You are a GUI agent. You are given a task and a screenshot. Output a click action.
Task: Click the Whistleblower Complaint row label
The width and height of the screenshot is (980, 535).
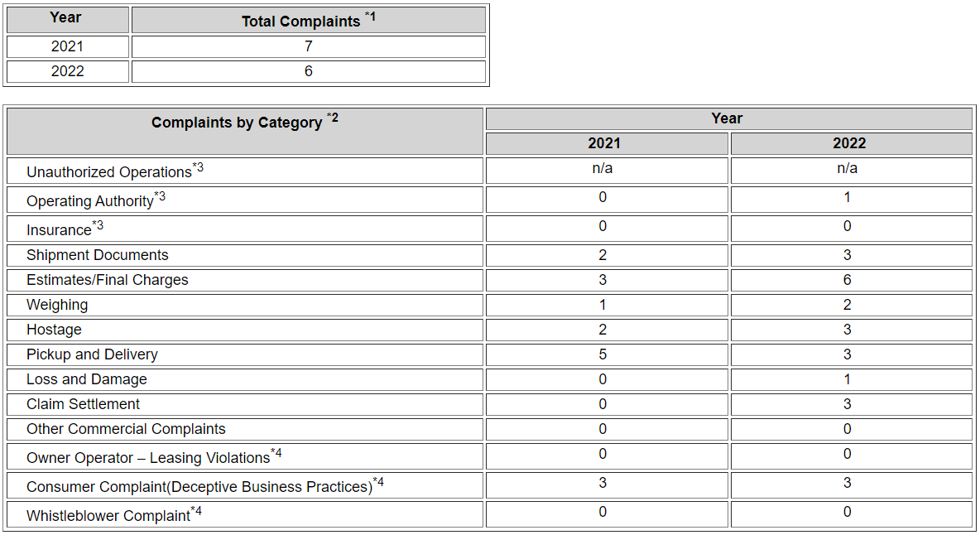pos(108,516)
